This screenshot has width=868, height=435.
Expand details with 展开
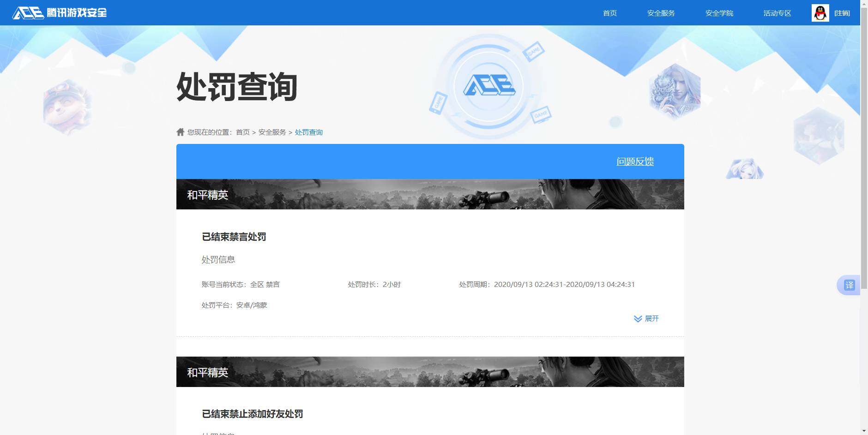pos(651,319)
